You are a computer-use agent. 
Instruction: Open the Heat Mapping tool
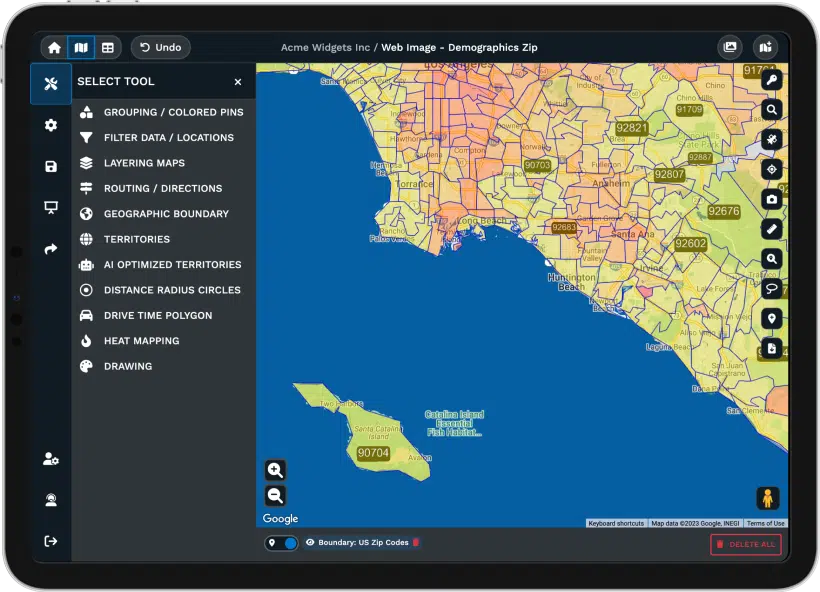tap(141, 341)
